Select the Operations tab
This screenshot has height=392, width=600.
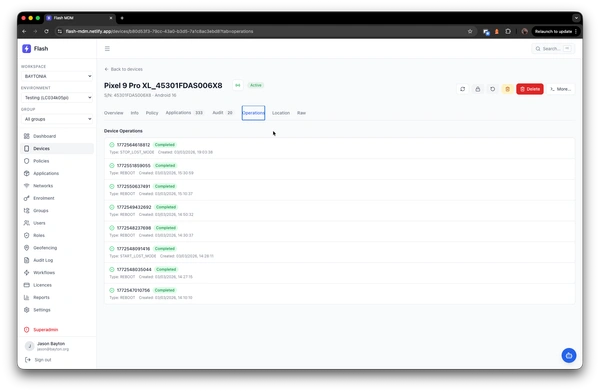[x=253, y=113]
